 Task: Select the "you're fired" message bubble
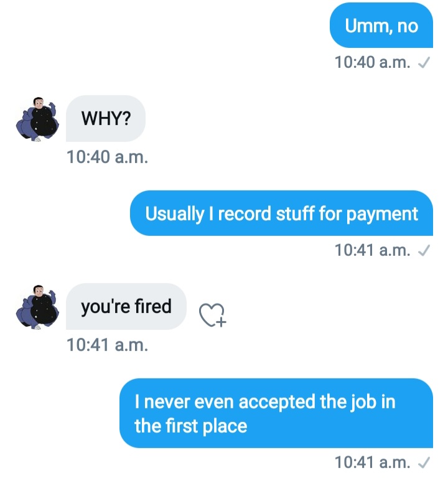(126, 306)
